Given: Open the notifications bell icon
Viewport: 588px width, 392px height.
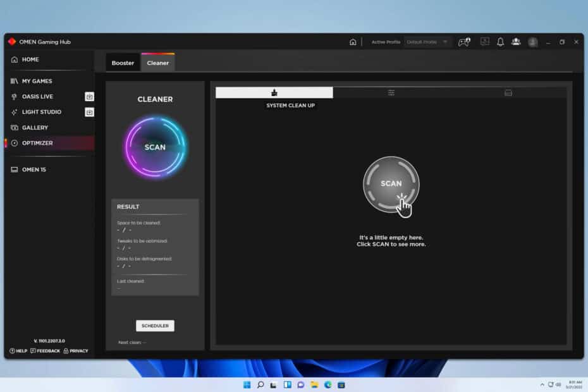Looking at the screenshot, I should tap(499, 42).
